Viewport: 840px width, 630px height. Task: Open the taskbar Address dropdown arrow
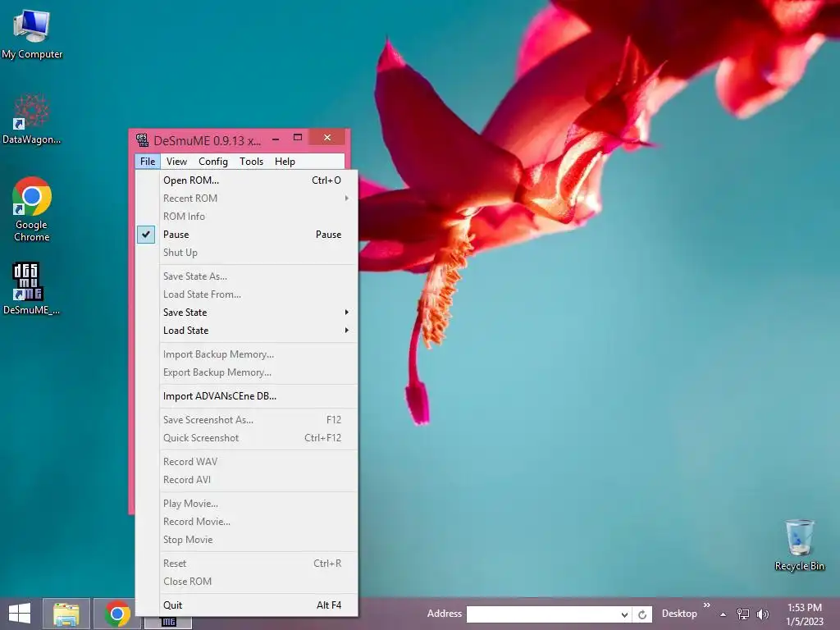click(624, 614)
